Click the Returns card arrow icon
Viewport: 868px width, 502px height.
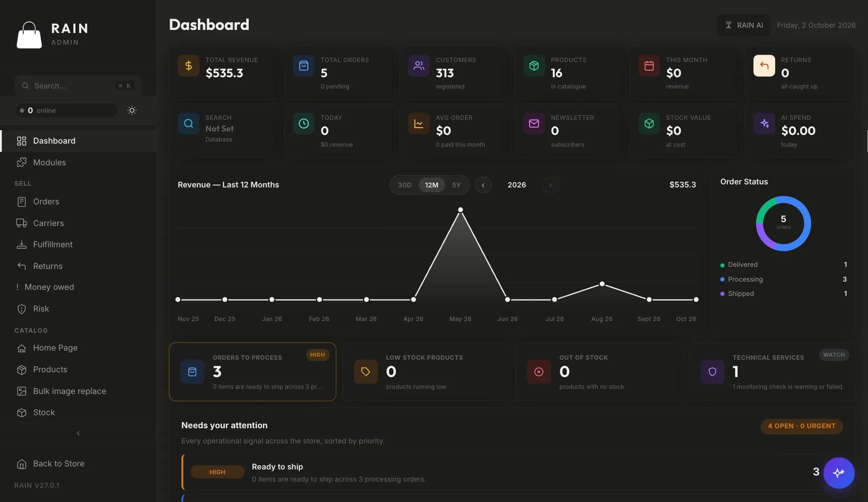(x=764, y=66)
